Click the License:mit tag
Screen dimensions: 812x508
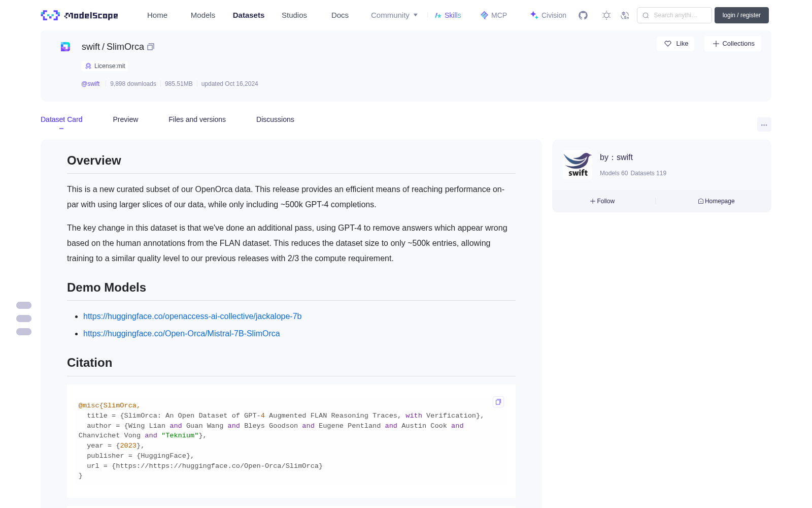(105, 66)
